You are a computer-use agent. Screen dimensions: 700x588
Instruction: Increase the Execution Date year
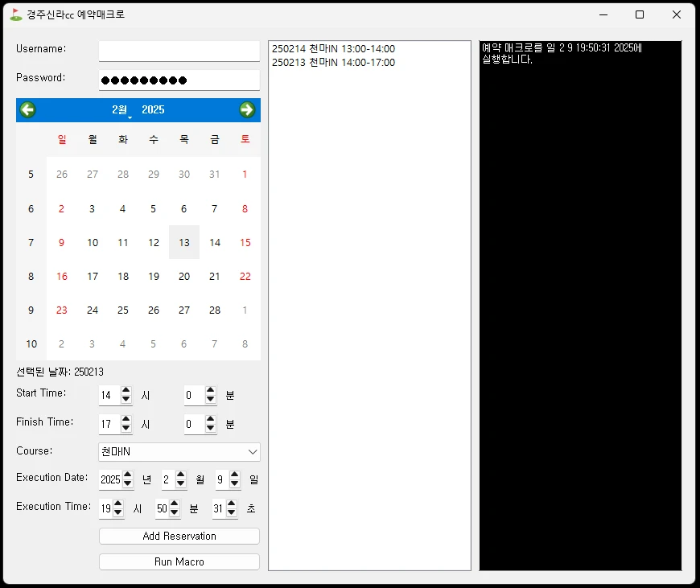pos(127,475)
